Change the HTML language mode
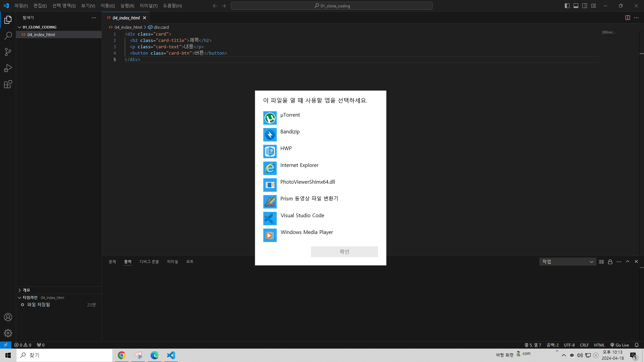The height and width of the screenshot is (362, 644). 599,345
